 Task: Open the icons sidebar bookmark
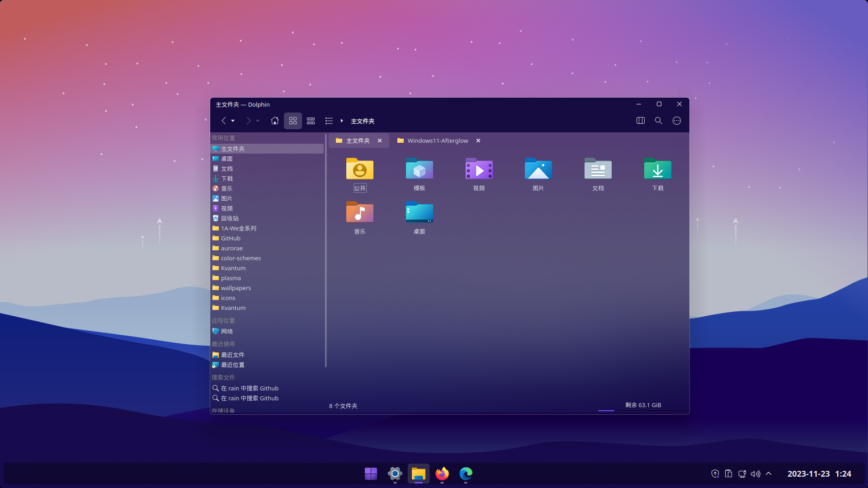click(267, 298)
